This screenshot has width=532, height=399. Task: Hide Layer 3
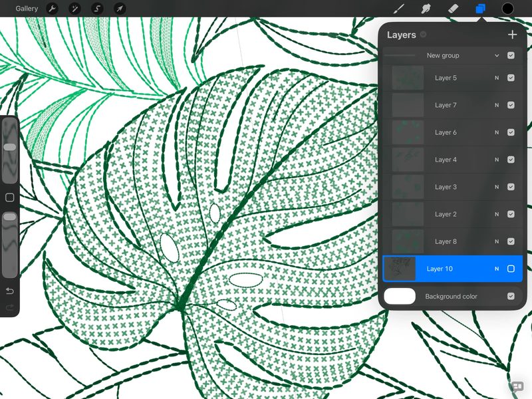511,187
